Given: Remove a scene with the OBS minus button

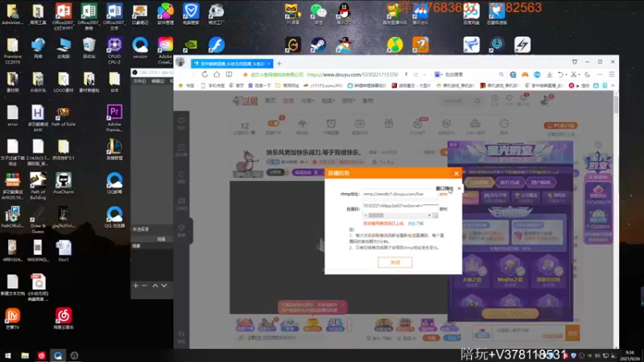Looking at the screenshot, I should [x=145, y=286].
